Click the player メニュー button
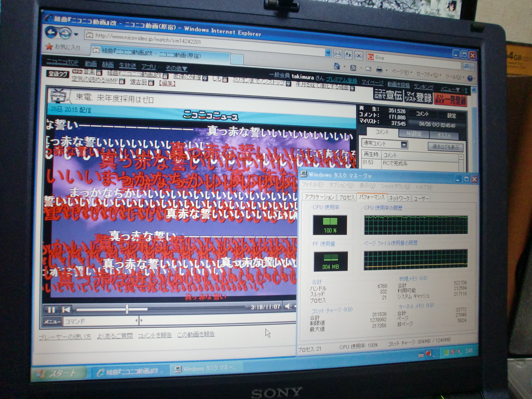Image resolution: width=532 pixels, height=399 pixels. (52, 321)
